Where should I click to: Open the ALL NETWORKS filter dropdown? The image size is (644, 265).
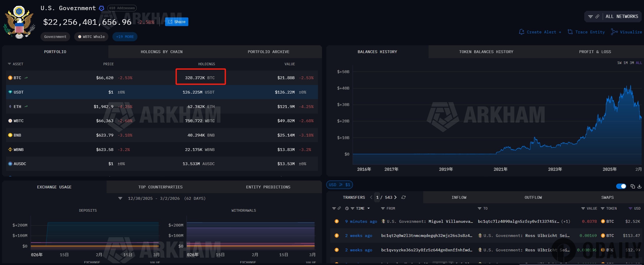tap(622, 16)
